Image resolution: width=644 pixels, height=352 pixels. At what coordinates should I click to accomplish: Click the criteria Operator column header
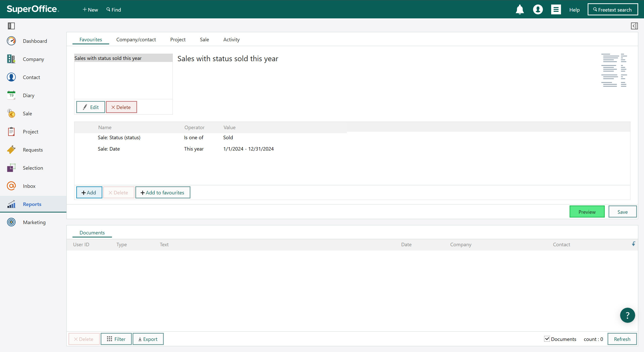coord(194,127)
